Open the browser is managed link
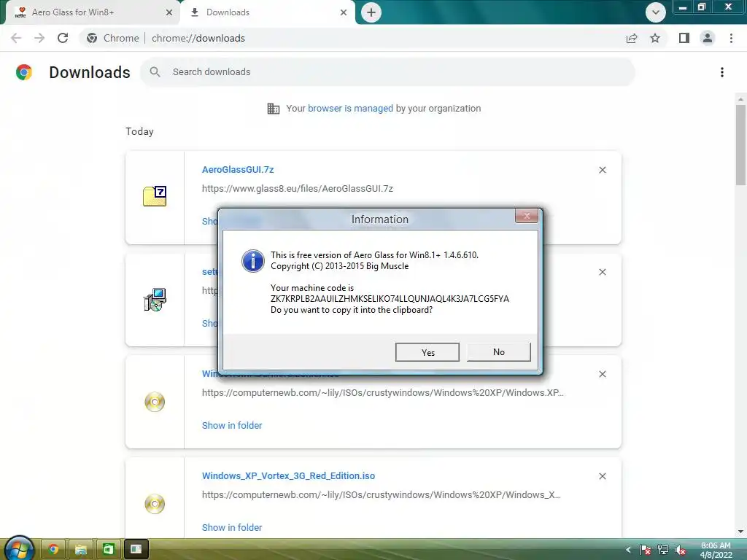Image resolution: width=747 pixels, height=560 pixels. [350, 109]
